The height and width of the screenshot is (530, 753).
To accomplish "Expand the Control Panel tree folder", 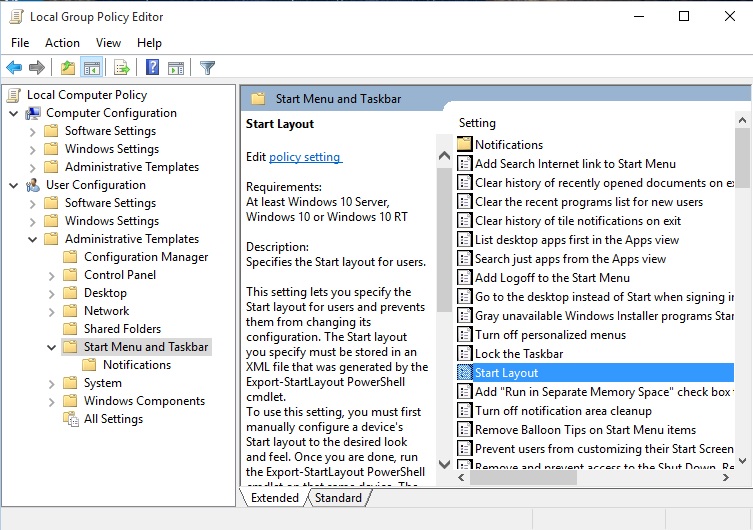I will pyautogui.click(x=52, y=275).
